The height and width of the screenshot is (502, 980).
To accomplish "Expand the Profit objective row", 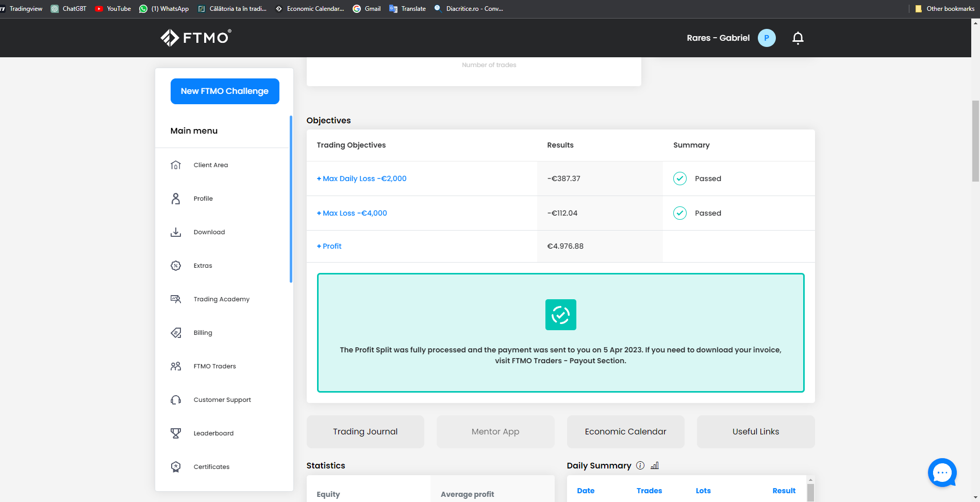I will [329, 246].
